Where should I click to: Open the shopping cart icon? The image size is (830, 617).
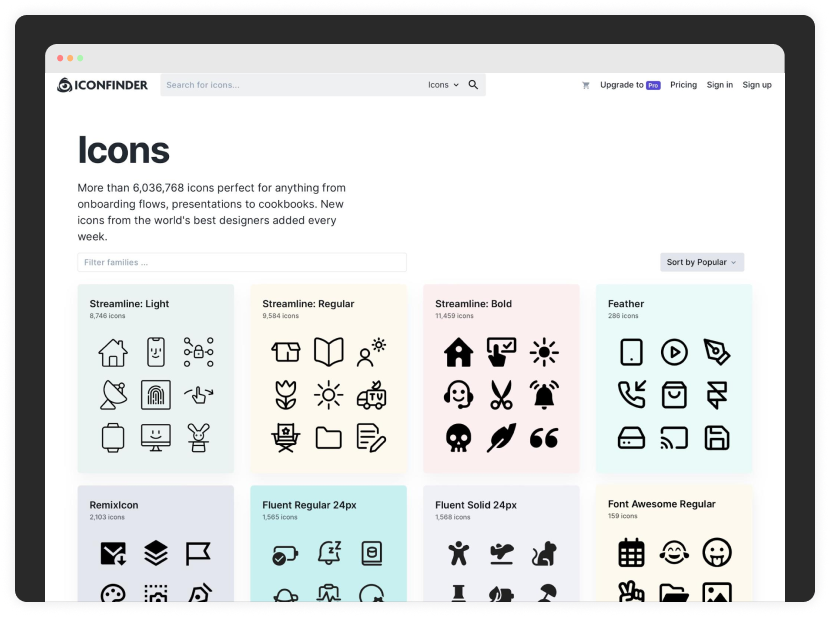point(585,85)
